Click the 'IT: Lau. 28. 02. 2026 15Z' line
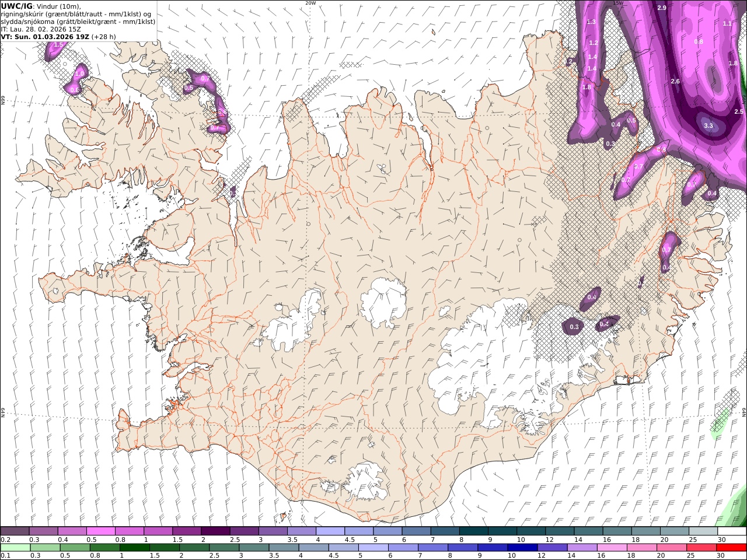 (x=41, y=29)
